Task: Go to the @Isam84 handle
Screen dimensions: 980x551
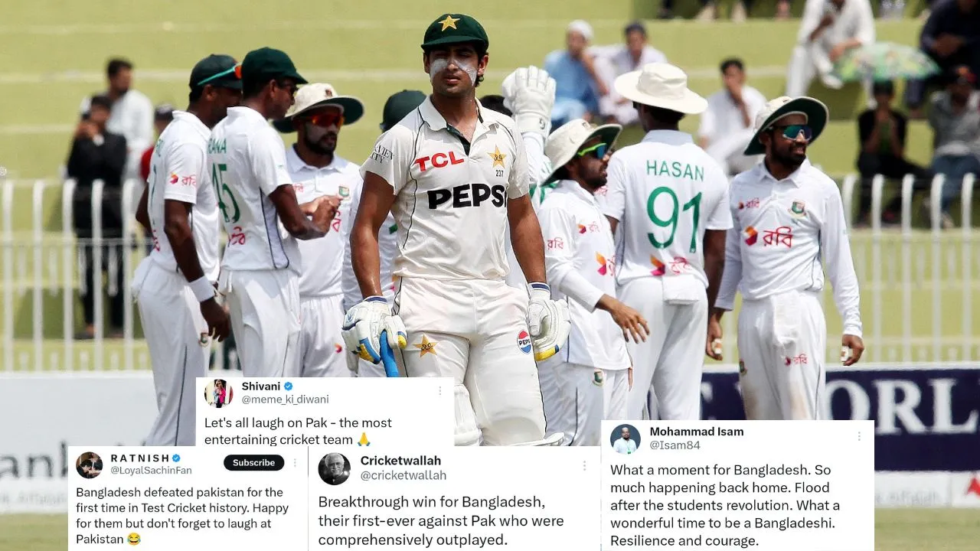Action: point(675,445)
